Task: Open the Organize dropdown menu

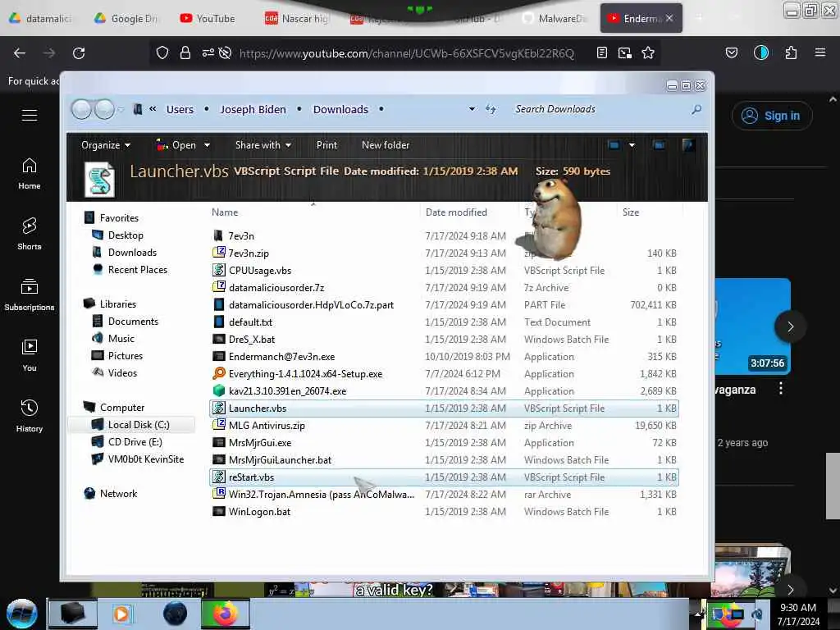Action: [106, 145]
